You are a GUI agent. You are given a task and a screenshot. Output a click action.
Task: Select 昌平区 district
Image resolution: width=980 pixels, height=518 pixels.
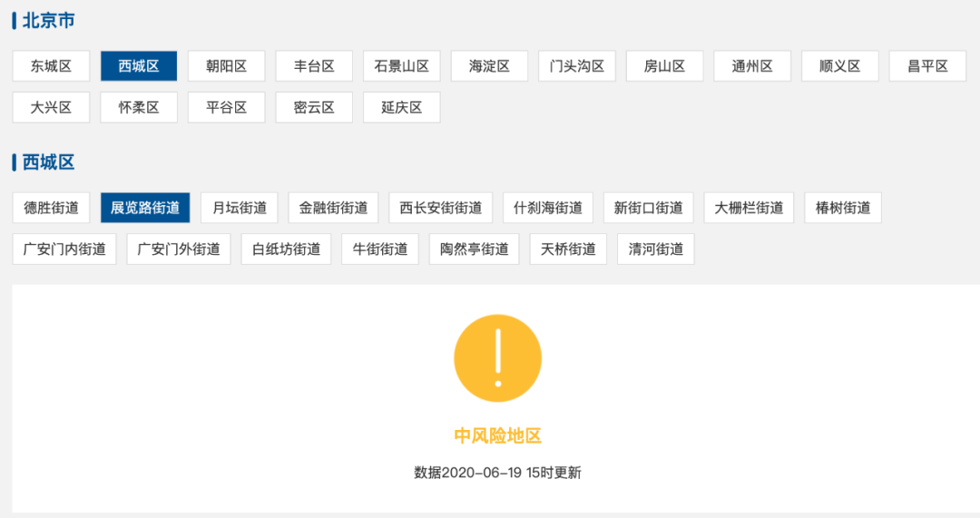(927, 66)
